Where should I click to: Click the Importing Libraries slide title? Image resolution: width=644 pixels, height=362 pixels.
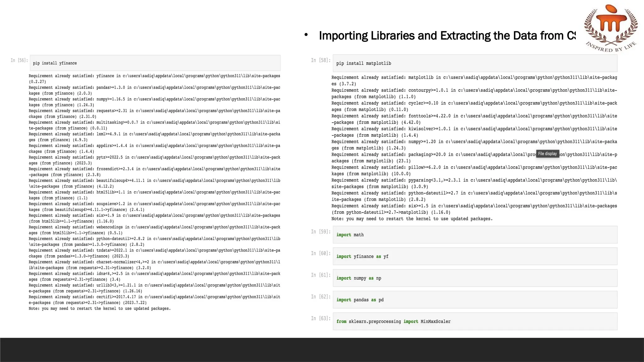447,36
